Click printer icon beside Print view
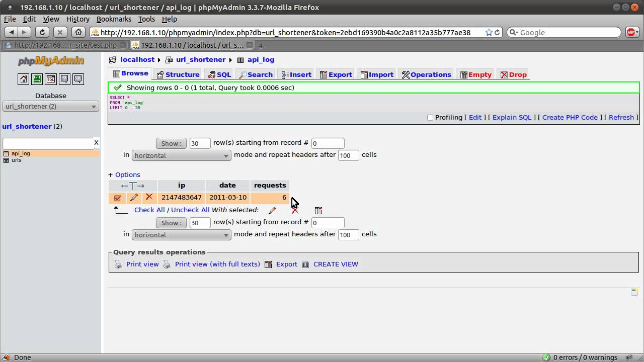644x362 pixels. point(118,264)
